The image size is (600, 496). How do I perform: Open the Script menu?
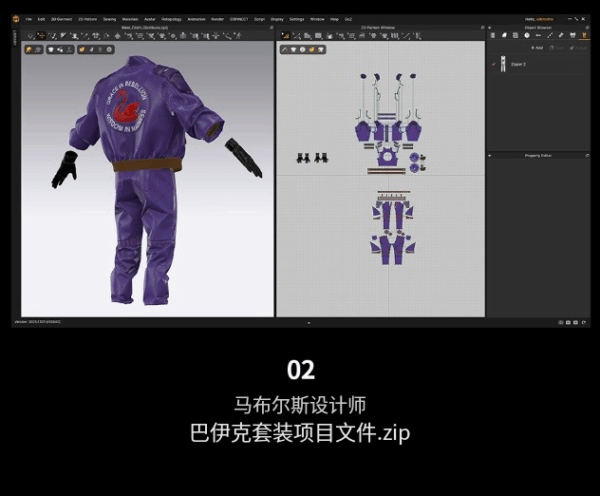coord(259,19)
